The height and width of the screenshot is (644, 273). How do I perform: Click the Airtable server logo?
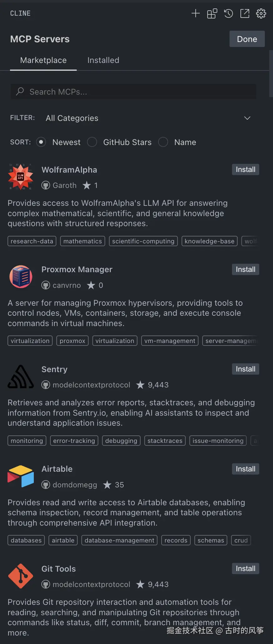(x=21, y=476)
